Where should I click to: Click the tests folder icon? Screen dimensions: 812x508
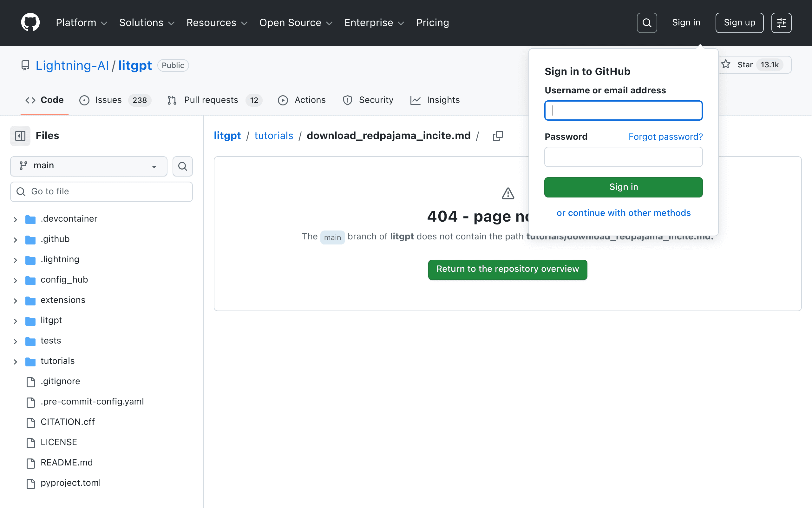click(x=30, y=341)
